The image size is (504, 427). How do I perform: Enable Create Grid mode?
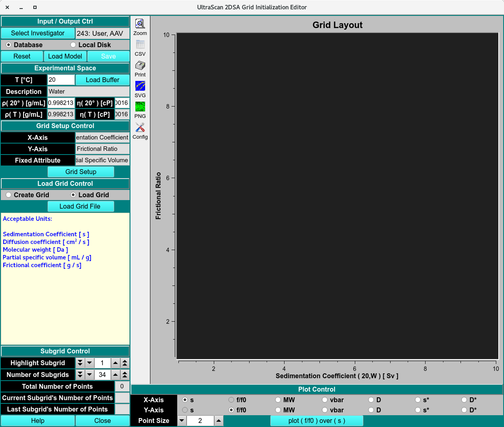coord(9,195)
